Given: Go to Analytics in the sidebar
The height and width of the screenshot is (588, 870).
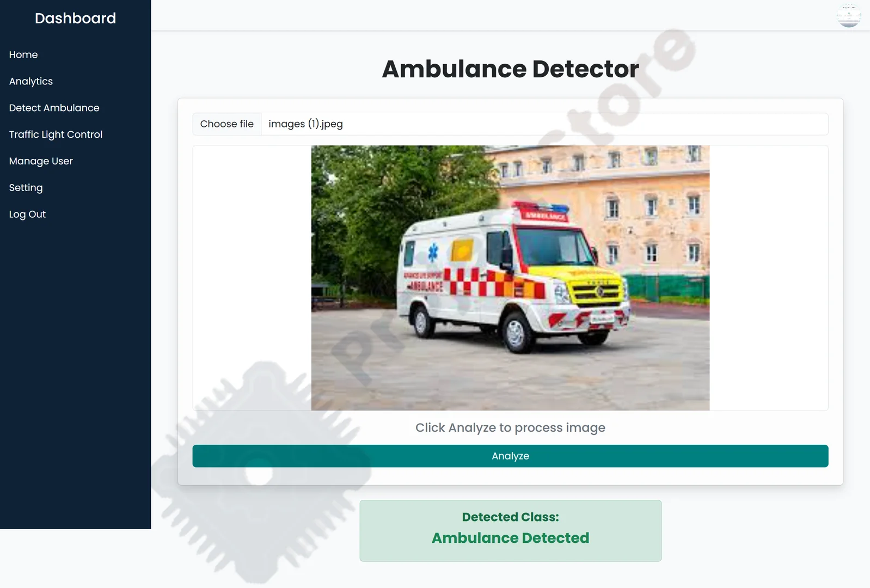Looking at the screenshot, I should pos(31,82).
